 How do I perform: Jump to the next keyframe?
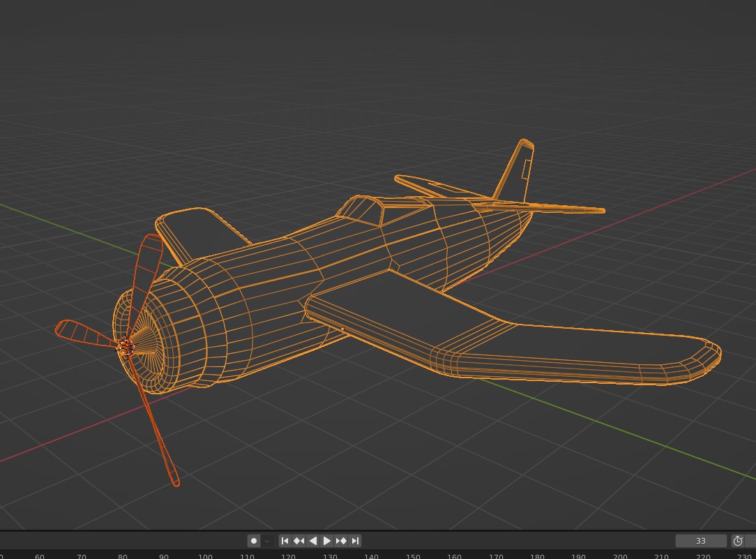tap(341, 540)
